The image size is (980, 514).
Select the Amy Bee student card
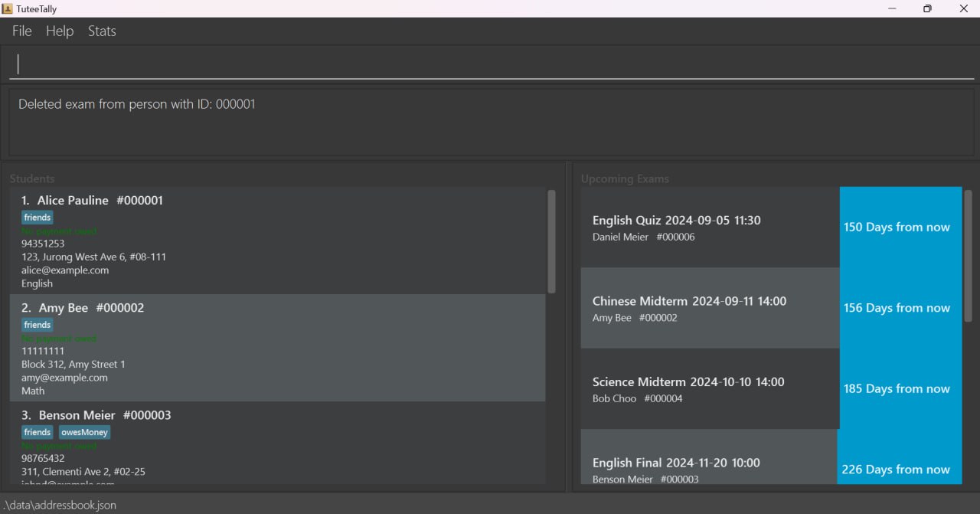[277, 348]
